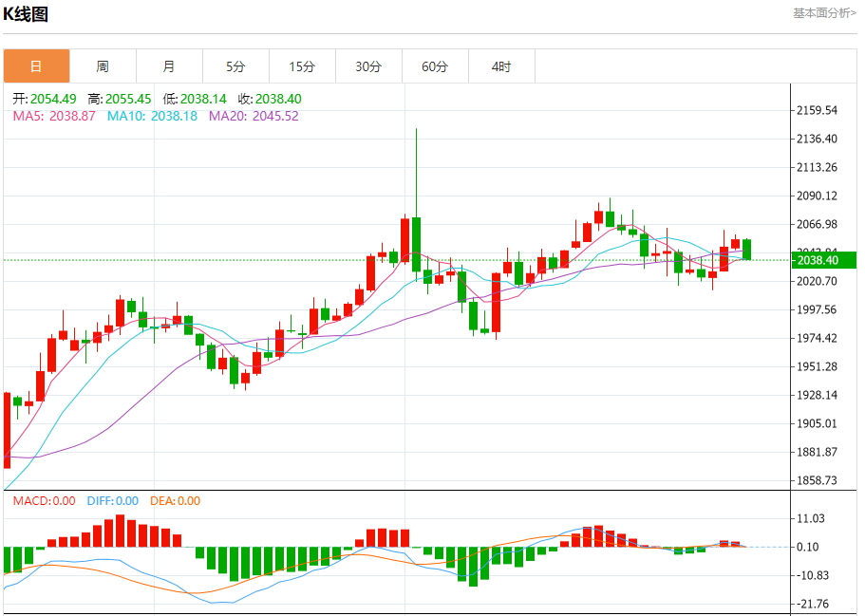Click the K线图 heading
The width and height of the screenshot is (865, 616).
point(26,14)
